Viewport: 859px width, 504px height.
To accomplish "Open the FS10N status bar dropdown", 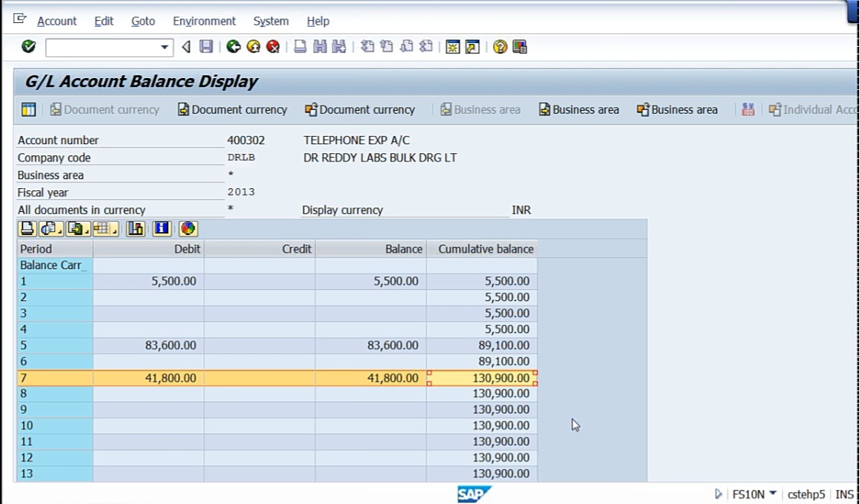I will tap(773, 494).
